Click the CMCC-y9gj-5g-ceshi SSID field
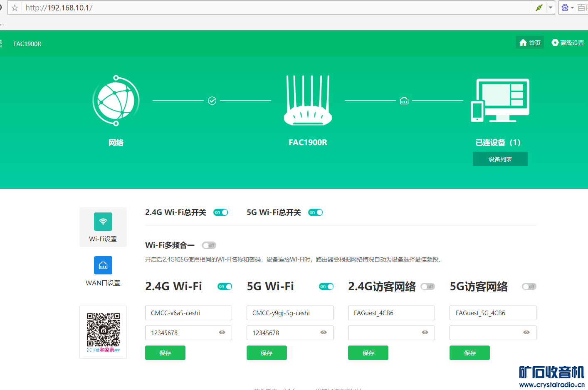 290,313
